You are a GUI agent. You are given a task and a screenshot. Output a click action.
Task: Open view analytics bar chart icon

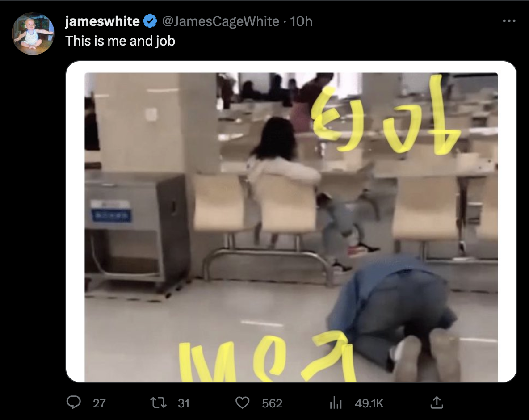(x=336, y=403)
